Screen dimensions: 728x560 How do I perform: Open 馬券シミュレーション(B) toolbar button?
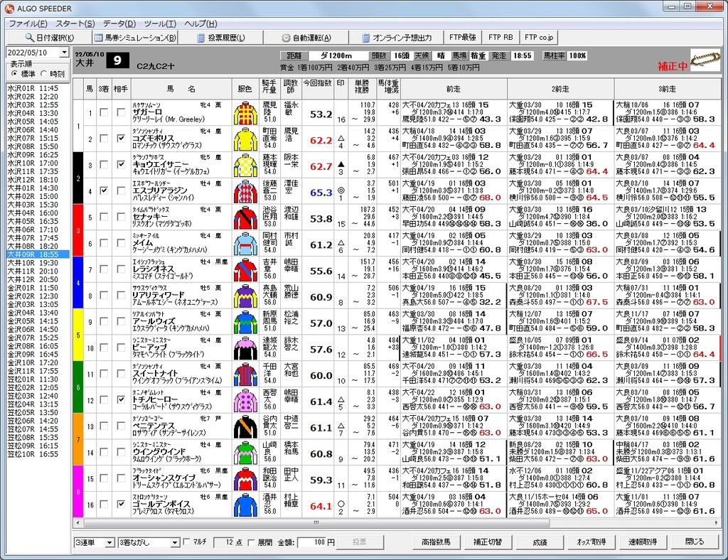coord(134,38)
